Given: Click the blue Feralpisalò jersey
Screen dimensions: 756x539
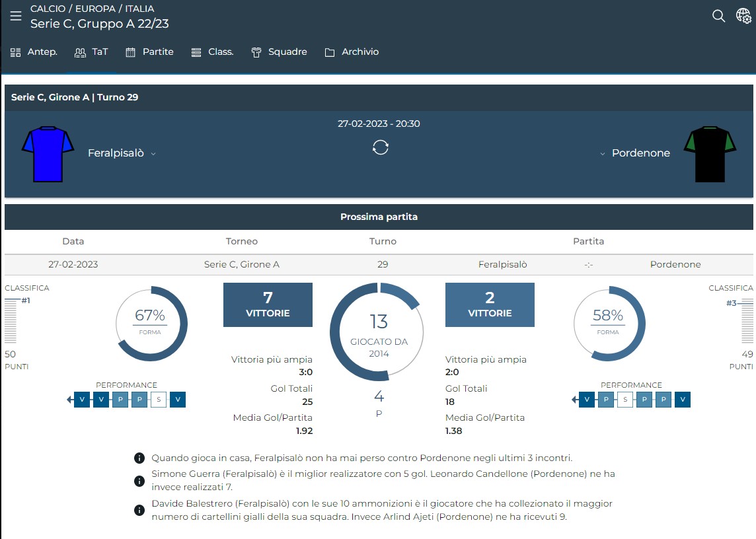Looking at the screenshot, I should click(48, 155).
